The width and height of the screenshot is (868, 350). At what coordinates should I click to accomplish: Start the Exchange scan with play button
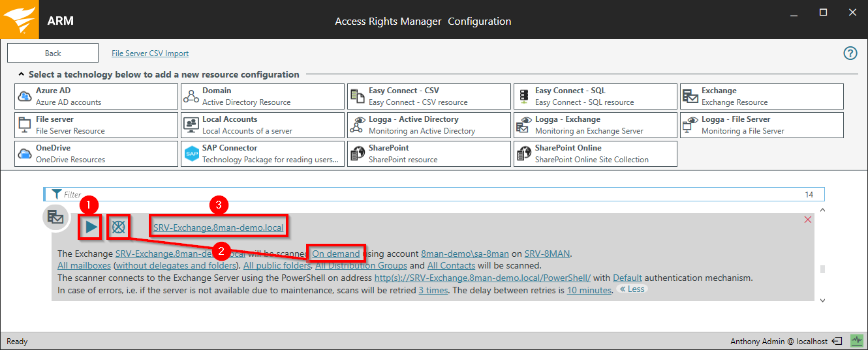91,227
